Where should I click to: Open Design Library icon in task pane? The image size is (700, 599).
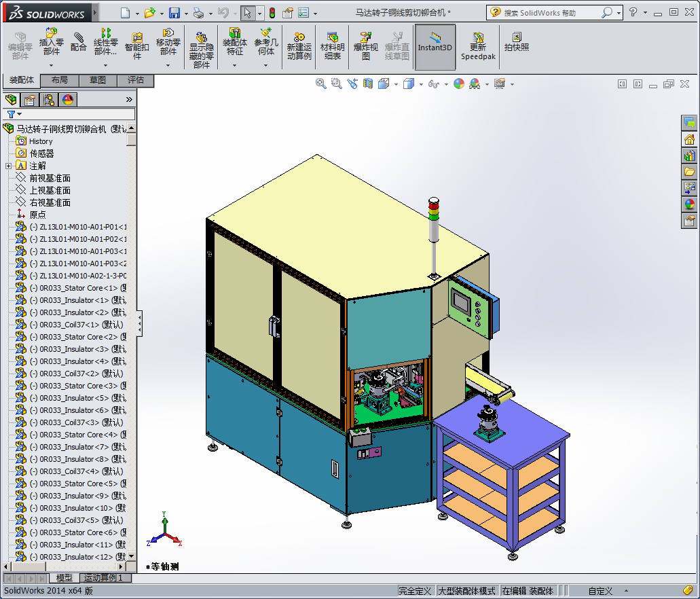[689, 156]
